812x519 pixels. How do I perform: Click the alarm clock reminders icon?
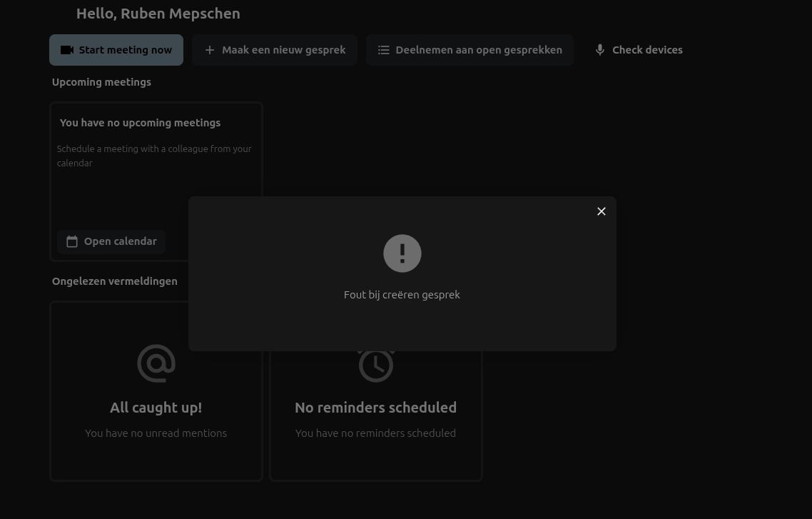coord(375,366)
